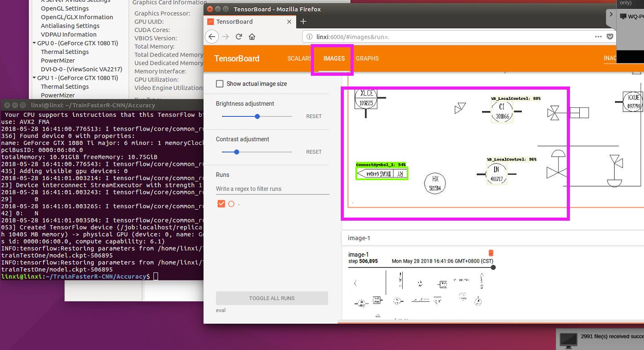Screen dimensions: 644x350
Task: Click the TensorBoard logo text
Action: [237, 58]
